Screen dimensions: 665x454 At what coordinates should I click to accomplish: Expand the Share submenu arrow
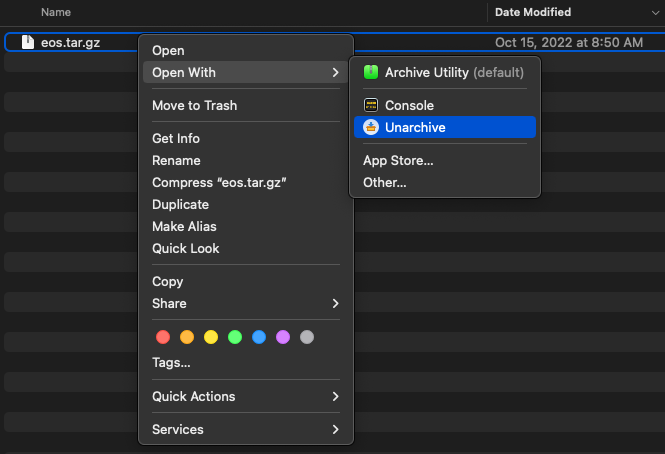coord(336,303)
